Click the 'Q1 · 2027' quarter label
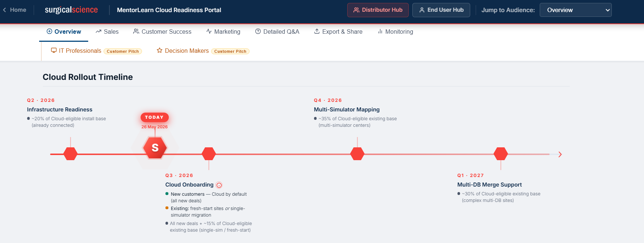Screen dimensions: 644x243 (x=470, y=176)
